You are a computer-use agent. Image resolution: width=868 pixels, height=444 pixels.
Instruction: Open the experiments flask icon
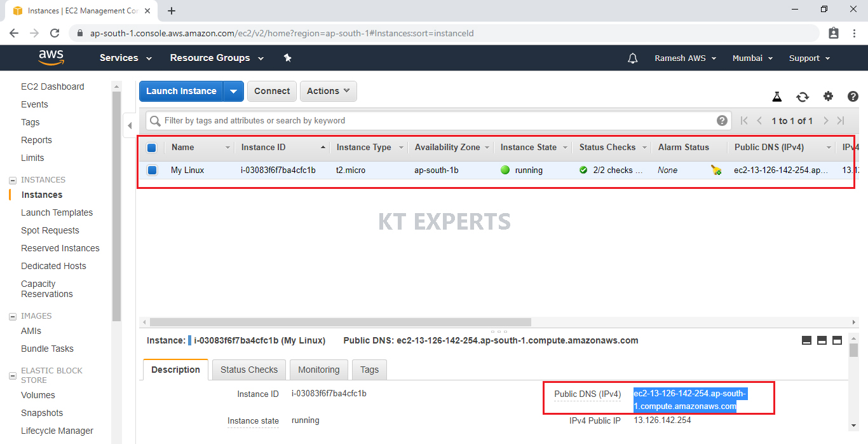pyautogui.click(x=776, y=97)
